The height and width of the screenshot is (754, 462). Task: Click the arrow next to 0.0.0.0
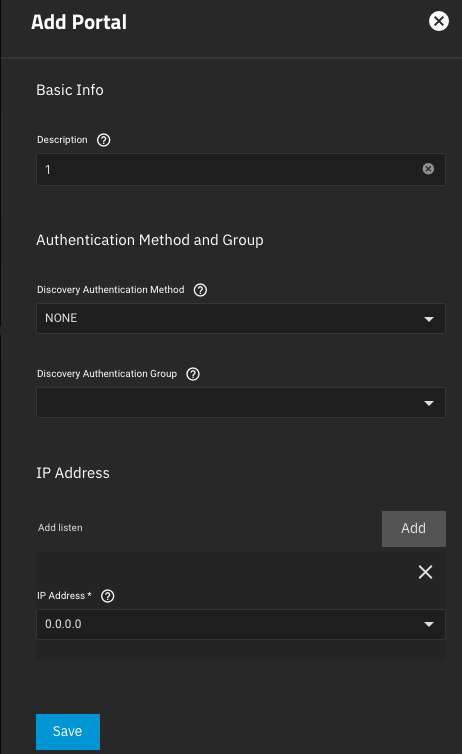click(429, 625)
